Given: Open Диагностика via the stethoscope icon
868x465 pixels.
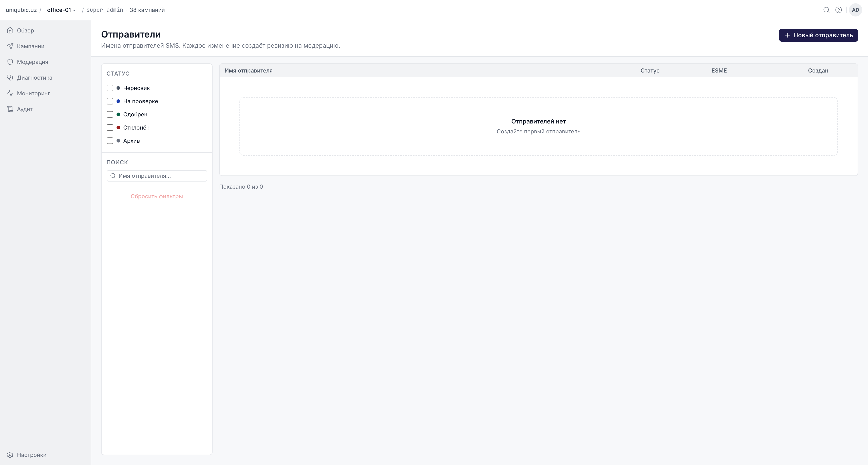Looking at the screenshot, I should pos(10,78).
